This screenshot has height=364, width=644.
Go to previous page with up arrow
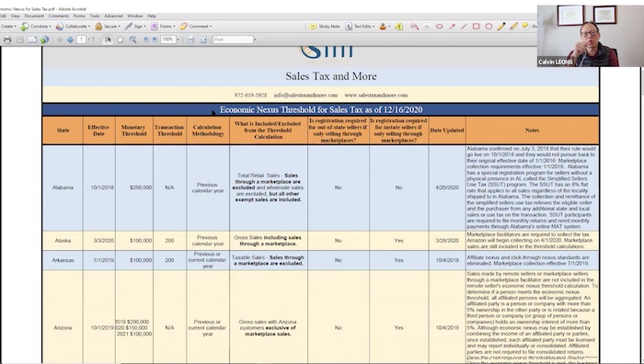point(60,40)
